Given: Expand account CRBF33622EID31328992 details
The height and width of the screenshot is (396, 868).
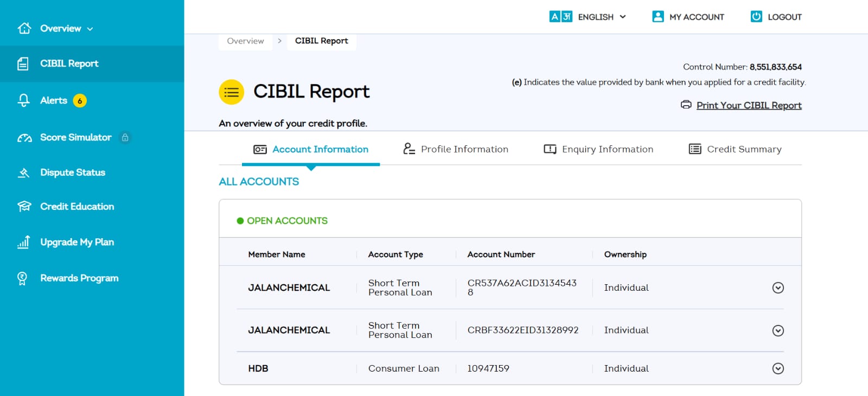Looking at the screenshot, I should (x=778, y=330).
